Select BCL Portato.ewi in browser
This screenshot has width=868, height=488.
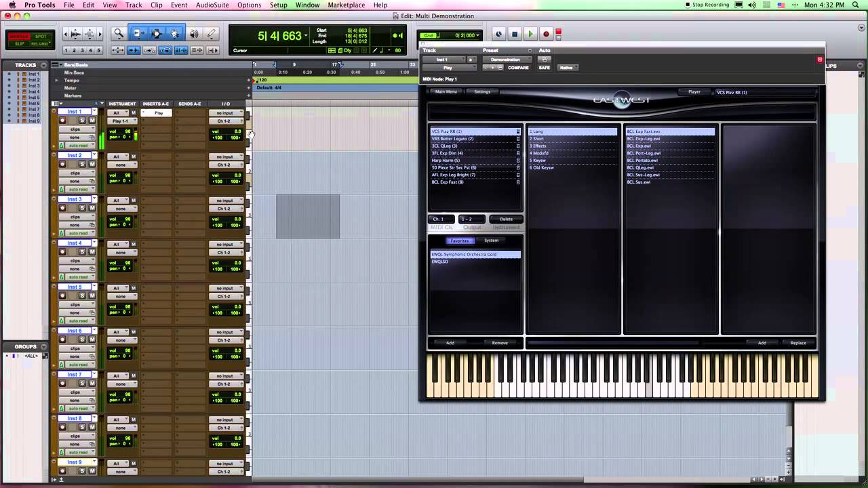point(670,161)
